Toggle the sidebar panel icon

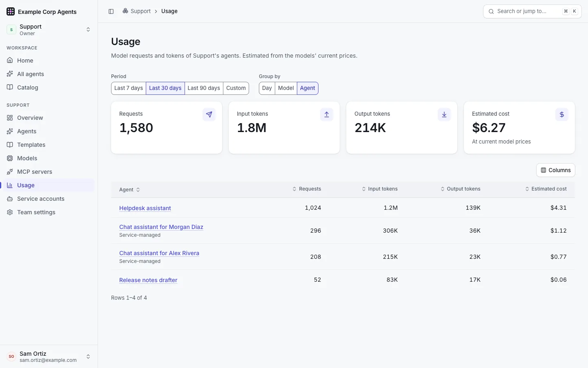[111, 11]
